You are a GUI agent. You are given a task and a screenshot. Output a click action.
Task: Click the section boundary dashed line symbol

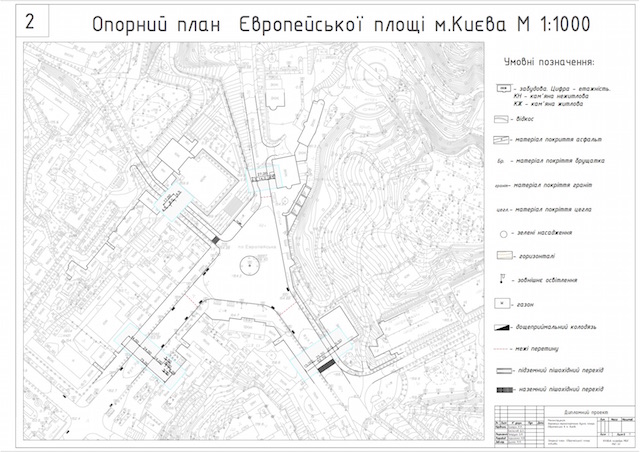(x=506, y=349)
